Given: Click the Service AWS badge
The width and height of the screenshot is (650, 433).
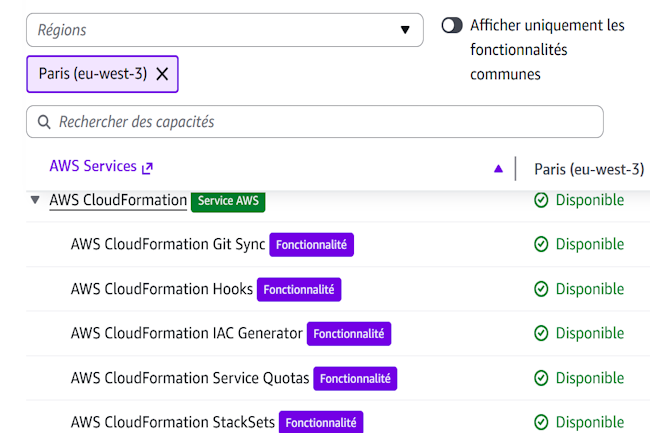Looking at the screenshot, I should [228, 201].
